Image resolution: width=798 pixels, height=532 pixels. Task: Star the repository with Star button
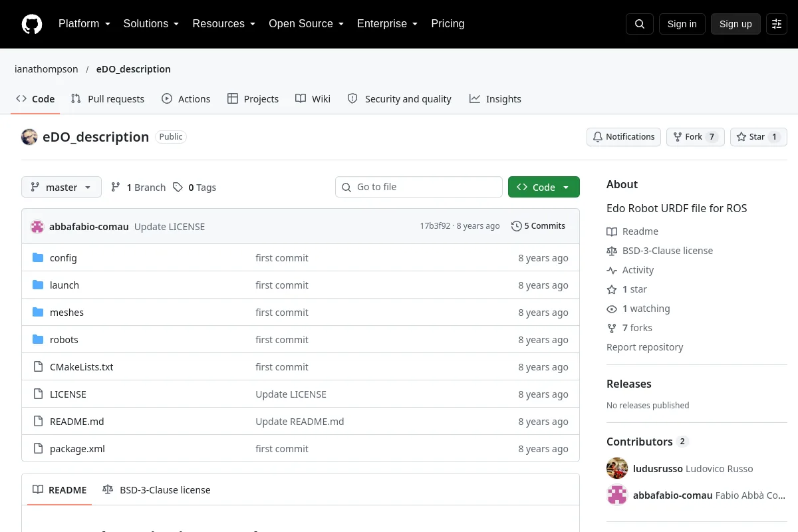759,137
